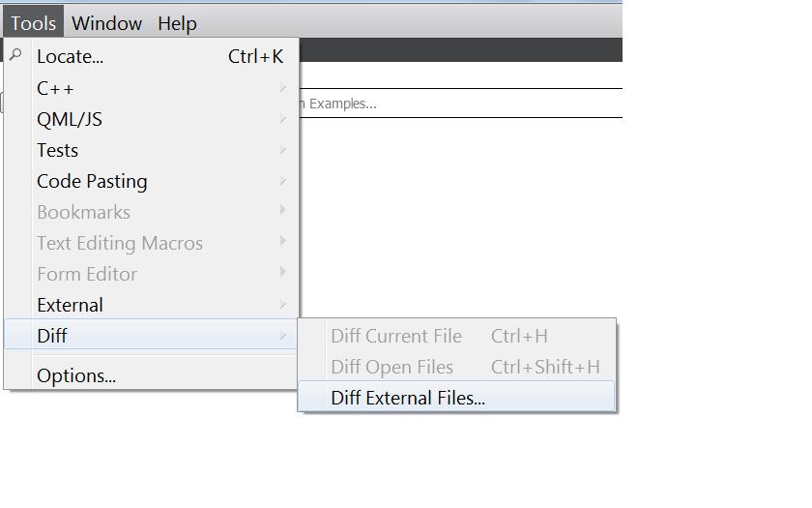Expand the C++ submenu arrow
812x508 pixels.
pyautogui.click(x=283, y=88)
